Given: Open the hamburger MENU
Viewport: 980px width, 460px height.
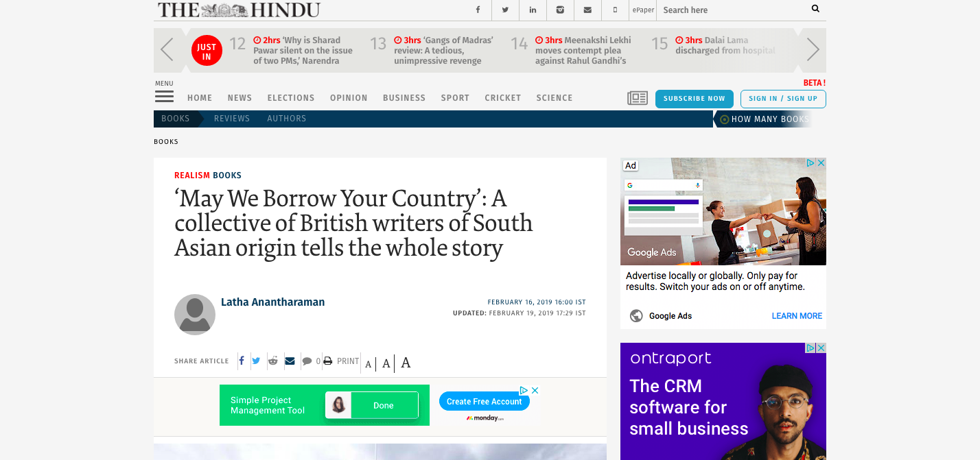Looking at the screenshot, I should [x=164, y=97].
